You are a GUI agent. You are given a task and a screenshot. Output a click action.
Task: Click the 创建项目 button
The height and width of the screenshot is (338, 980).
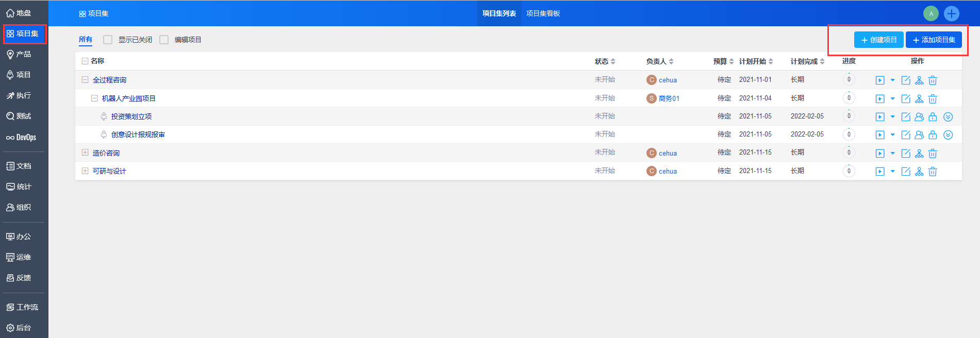click(x=878, y=40)
